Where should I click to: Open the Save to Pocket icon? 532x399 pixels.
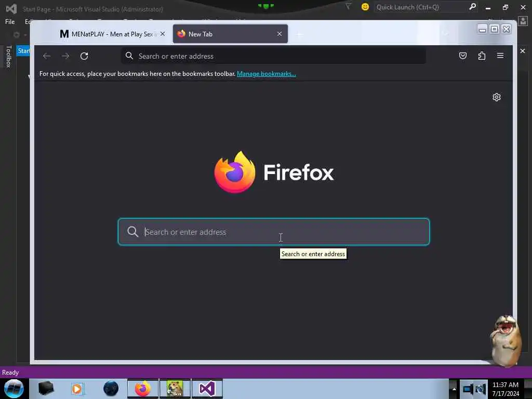click(463, 56)
